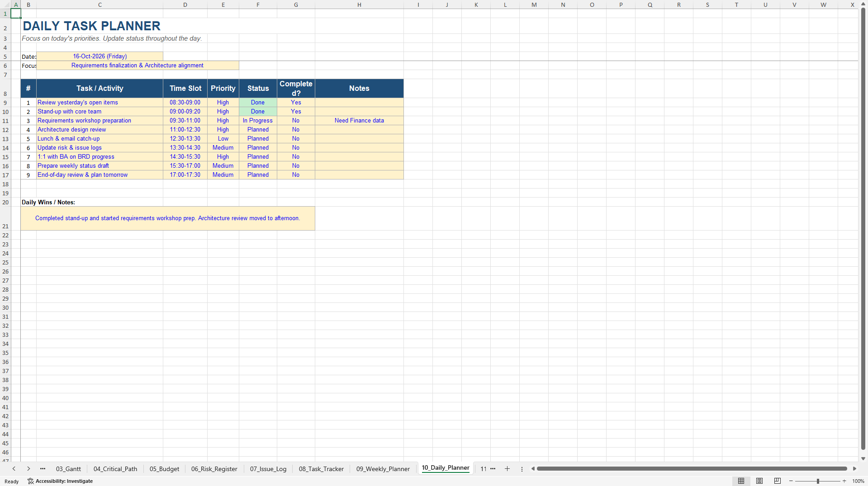Select the Select All corner box
868x486 pixels.
[5, 5]
